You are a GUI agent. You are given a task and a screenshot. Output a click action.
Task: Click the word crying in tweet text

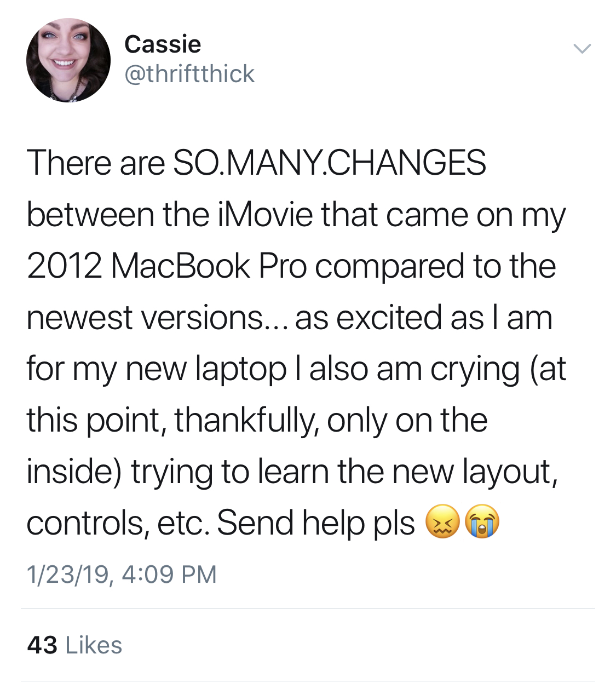point(475,369)
